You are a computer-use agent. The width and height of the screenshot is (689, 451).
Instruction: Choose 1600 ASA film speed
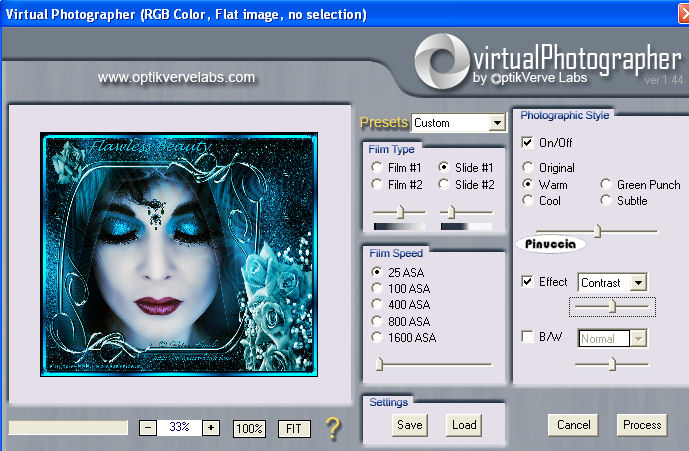click(x=377, y=338)
